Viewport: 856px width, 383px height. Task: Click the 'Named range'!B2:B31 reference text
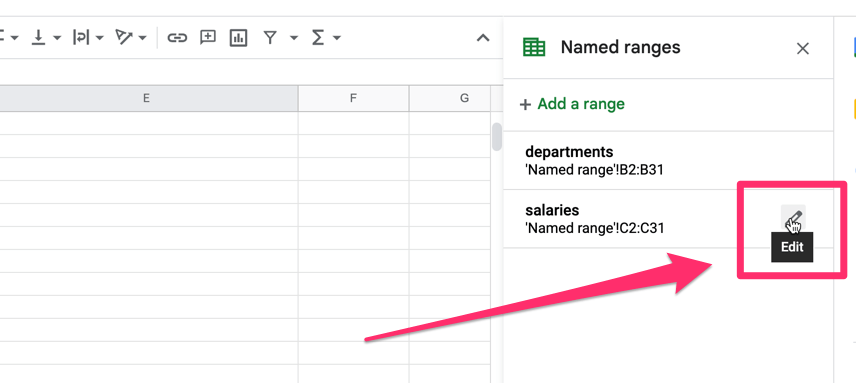[594, 170]
